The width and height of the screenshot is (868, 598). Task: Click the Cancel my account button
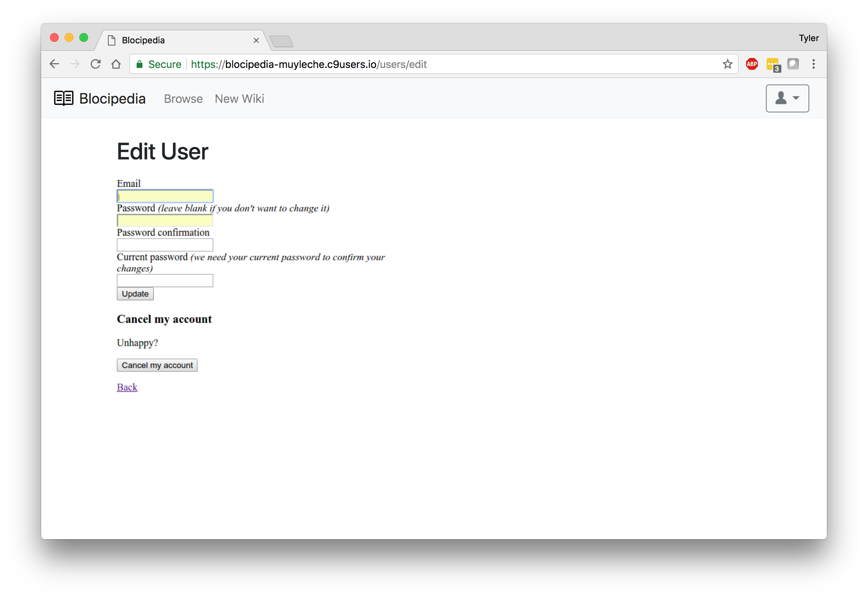[x=156, y=364]
